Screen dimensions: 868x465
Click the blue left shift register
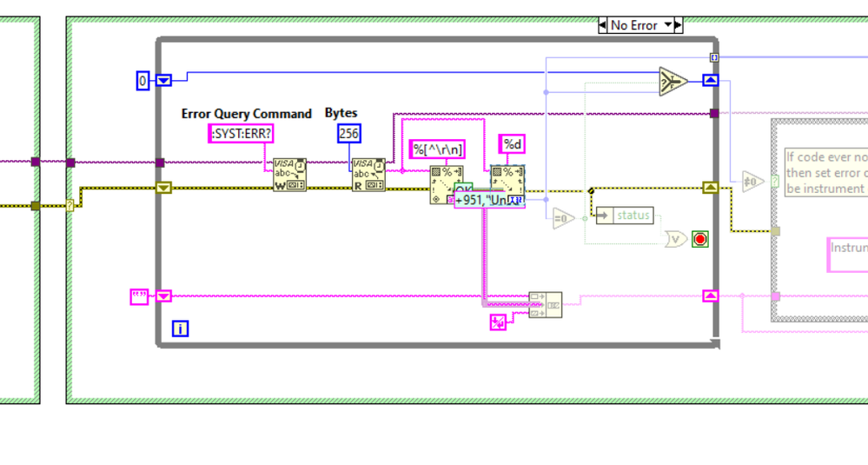click(x=164, y=81)
